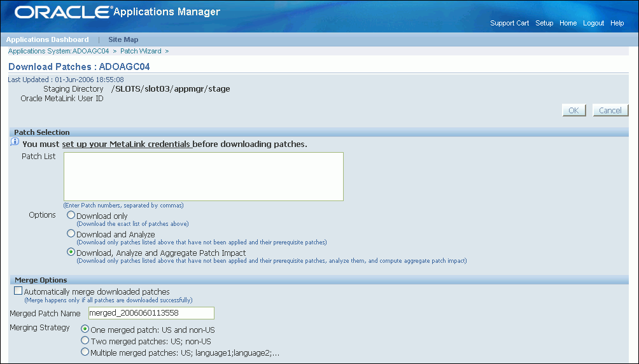Image resolution: width=639 pixels, height=364 pixels.
Task: Open the Applications Dashboard tab
Action: point(47,39)
